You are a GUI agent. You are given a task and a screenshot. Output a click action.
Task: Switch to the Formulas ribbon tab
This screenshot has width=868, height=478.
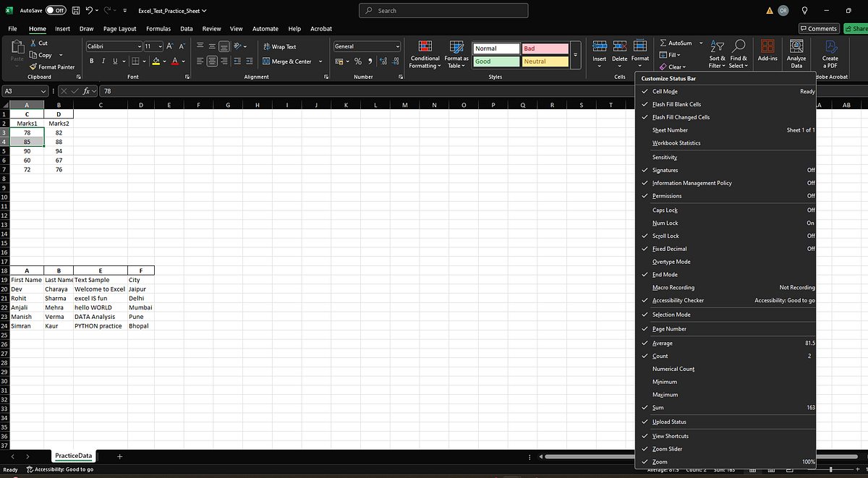click(158, 29)
